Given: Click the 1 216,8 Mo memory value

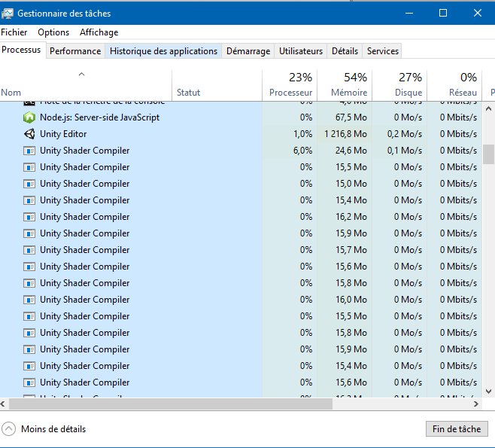Looking at the screenshot, I should pyautogui.click(x=345, y=134).
